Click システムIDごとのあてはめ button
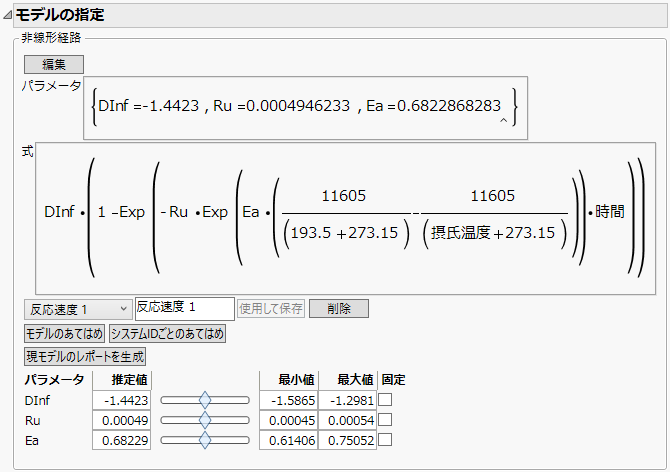 [168, 333]
